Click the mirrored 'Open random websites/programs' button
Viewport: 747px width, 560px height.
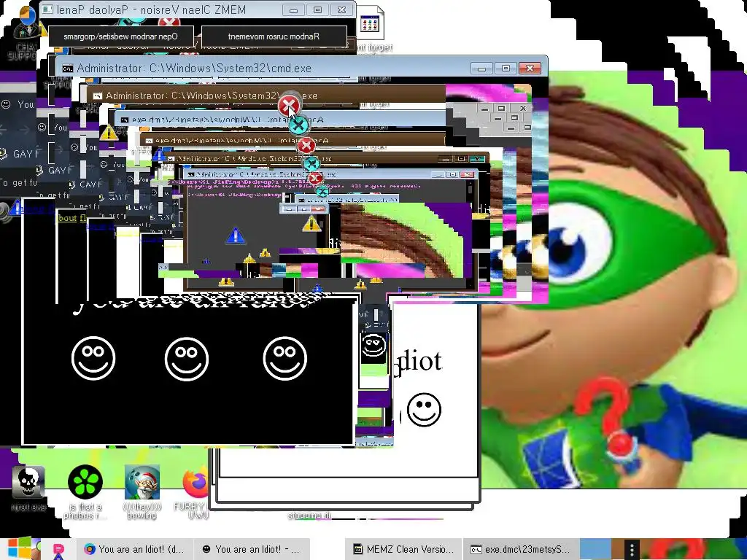tap(121, 36)
